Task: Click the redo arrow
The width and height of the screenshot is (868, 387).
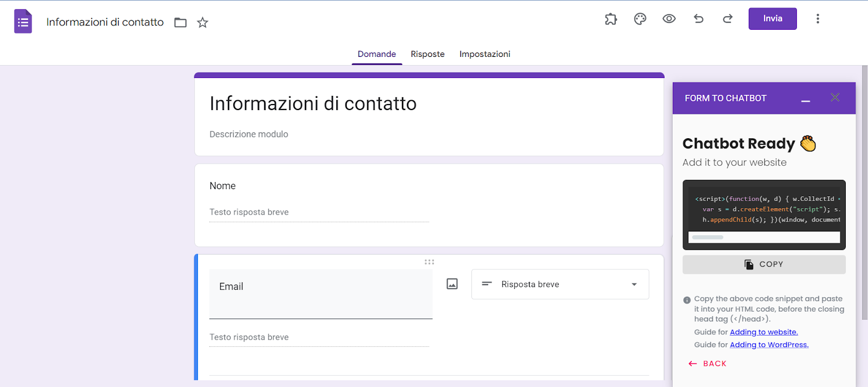Action: click(x=727, y=19)
